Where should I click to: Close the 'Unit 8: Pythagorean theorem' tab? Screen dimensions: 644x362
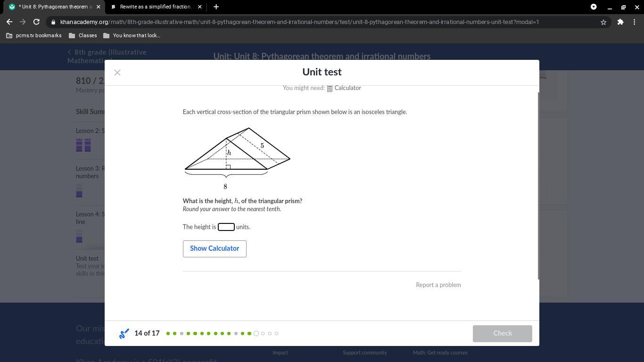[x=98, y=7]
